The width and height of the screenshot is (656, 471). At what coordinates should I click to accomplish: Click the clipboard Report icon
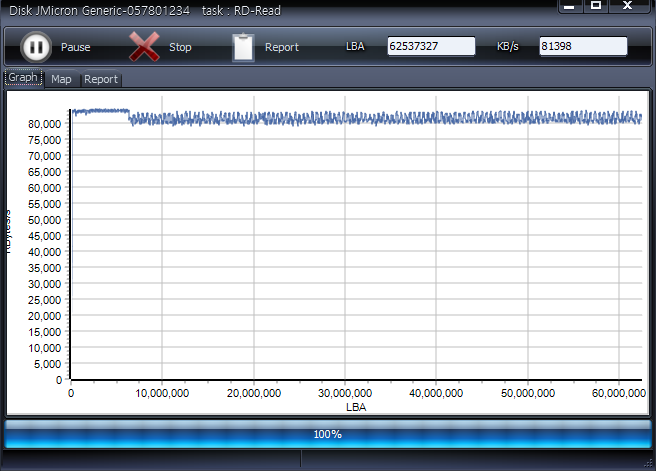[243, 47]
